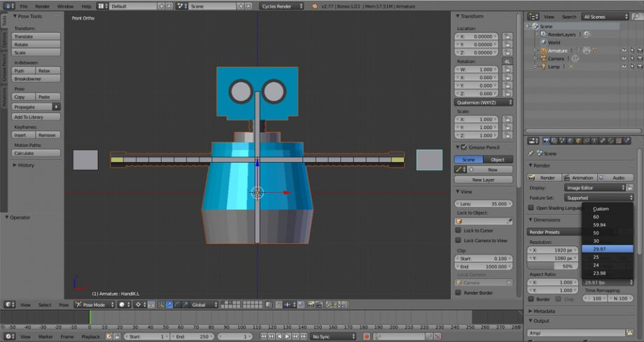Toggle the Render Border checkbox
644x342 pixels.
pyautogui.click(x=458, y=293)
